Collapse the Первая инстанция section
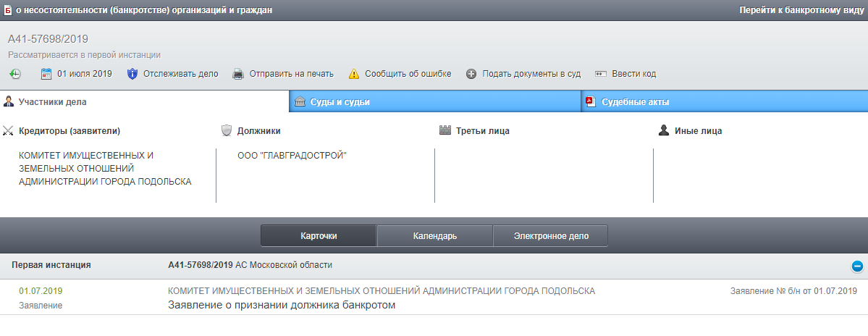Image resolution: width=868 pixels, height=336 pixels. [857, 266]
